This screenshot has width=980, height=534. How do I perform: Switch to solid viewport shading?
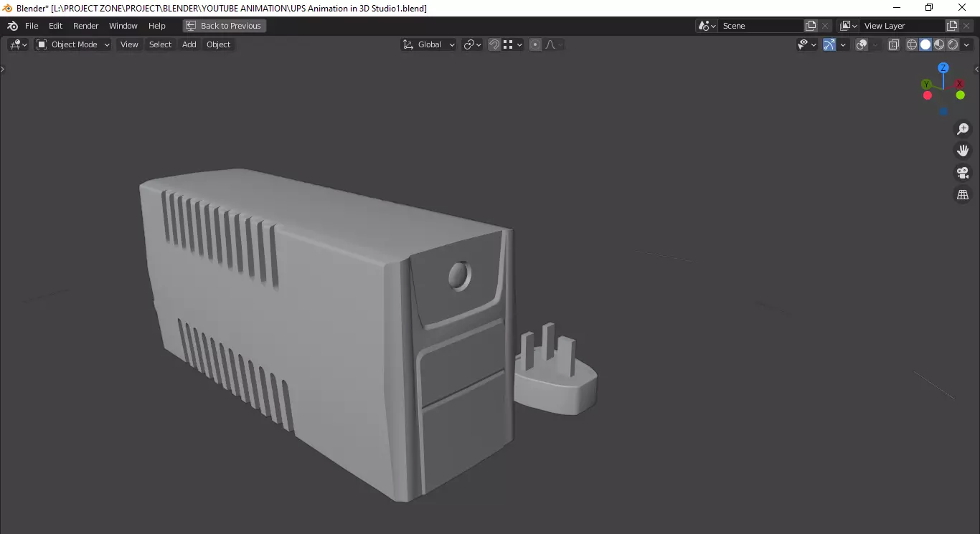pyautogui.click(x=925, y=44)
